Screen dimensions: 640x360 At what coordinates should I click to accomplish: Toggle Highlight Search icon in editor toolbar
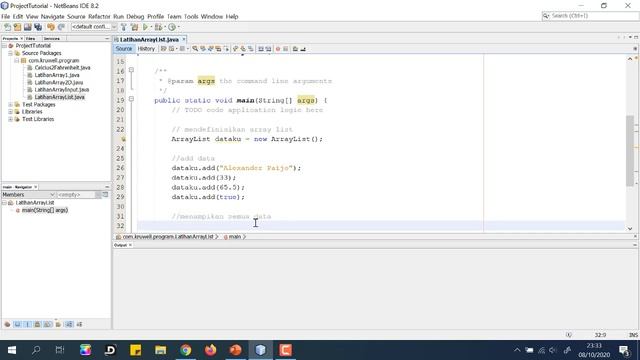point(218,49)
